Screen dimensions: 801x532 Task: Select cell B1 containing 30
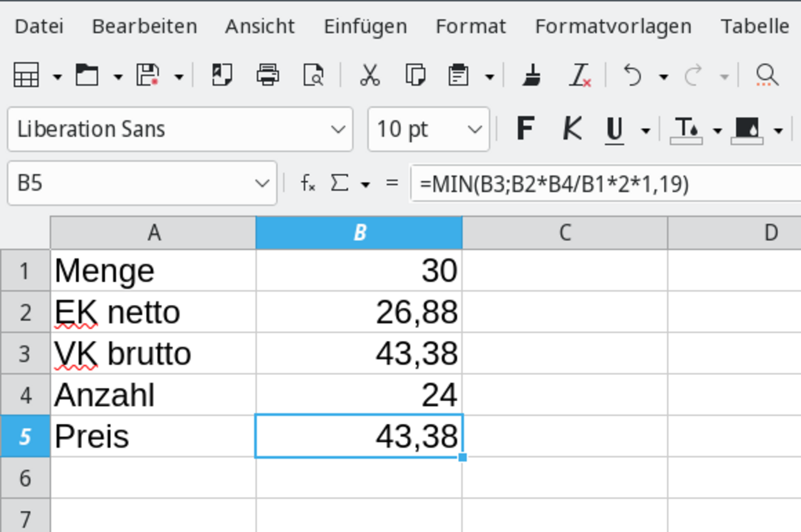359,270
